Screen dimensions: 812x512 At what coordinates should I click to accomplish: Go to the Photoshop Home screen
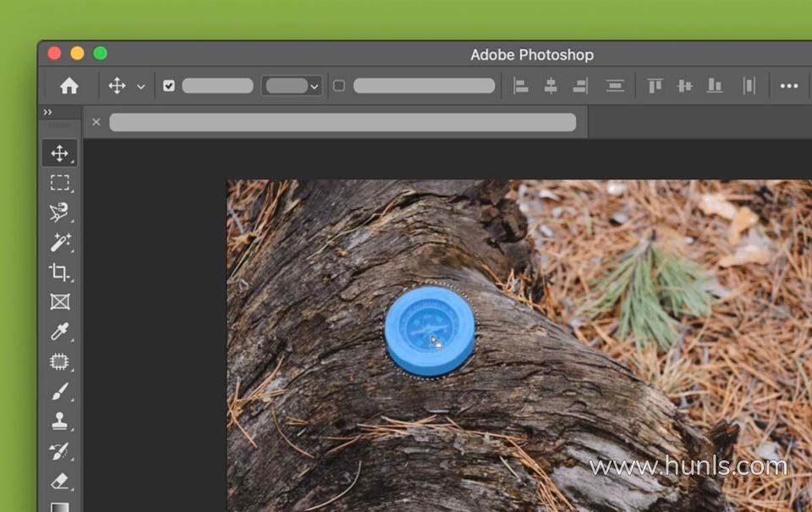69,85
